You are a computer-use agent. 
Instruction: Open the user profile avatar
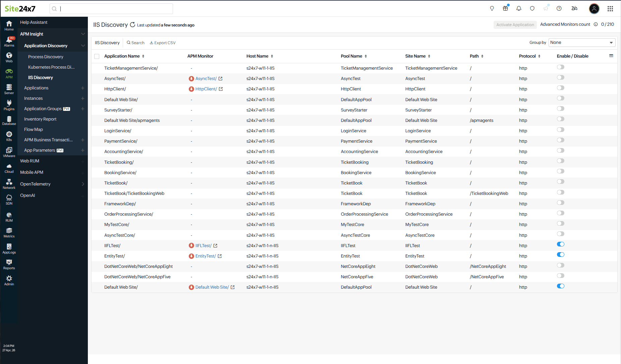594,9
